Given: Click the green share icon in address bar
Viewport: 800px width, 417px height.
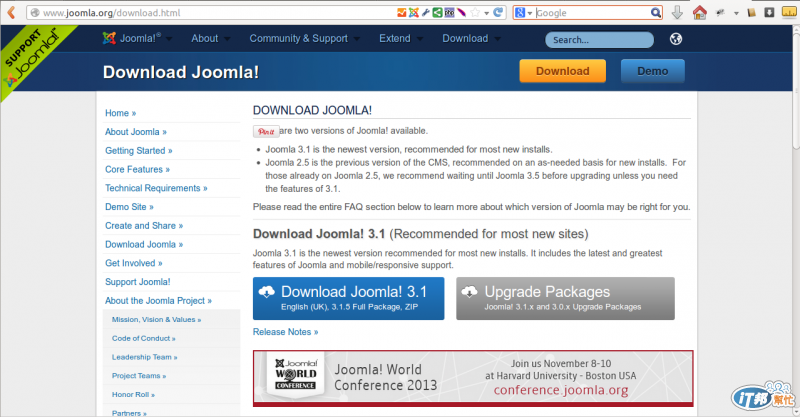Looking at the screenshot, I should click(x=437, y=12).
